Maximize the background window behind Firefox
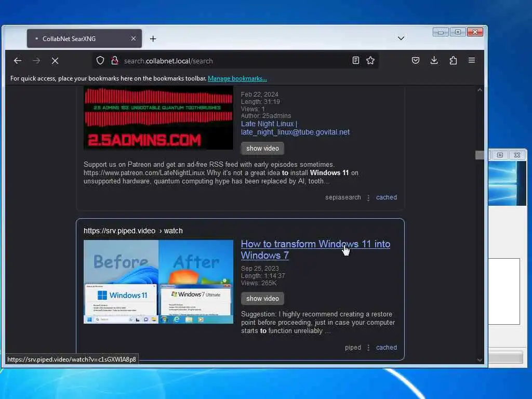532x399 pixels. 500,155
